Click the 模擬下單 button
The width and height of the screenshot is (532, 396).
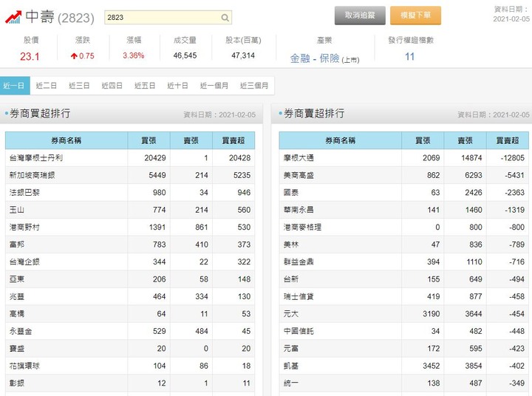pos(415,16)
